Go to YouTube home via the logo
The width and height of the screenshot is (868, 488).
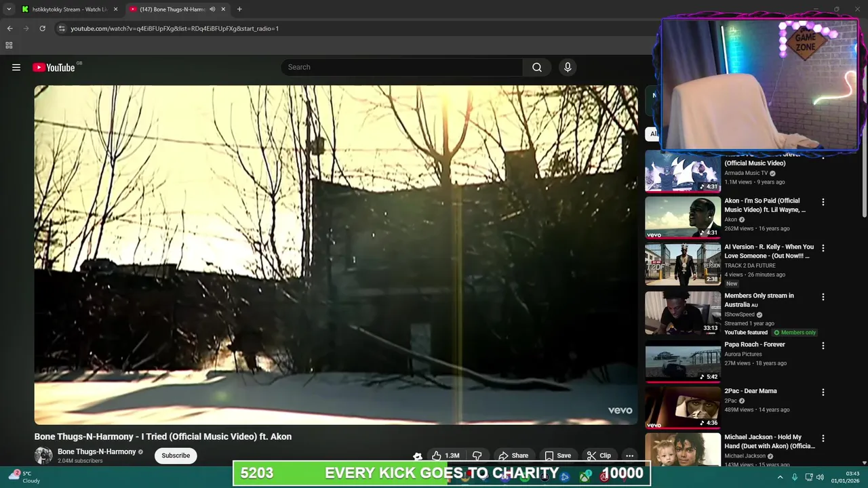(x=54, y=67)
